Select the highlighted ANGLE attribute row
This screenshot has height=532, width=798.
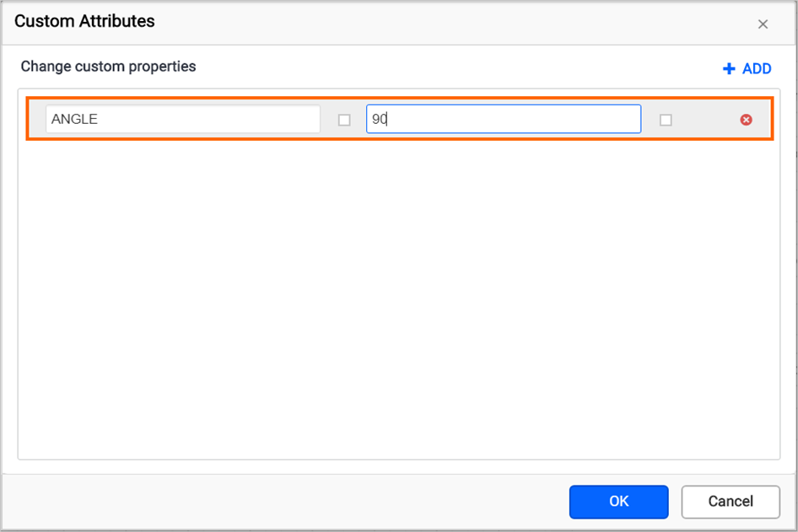point(399,119)
